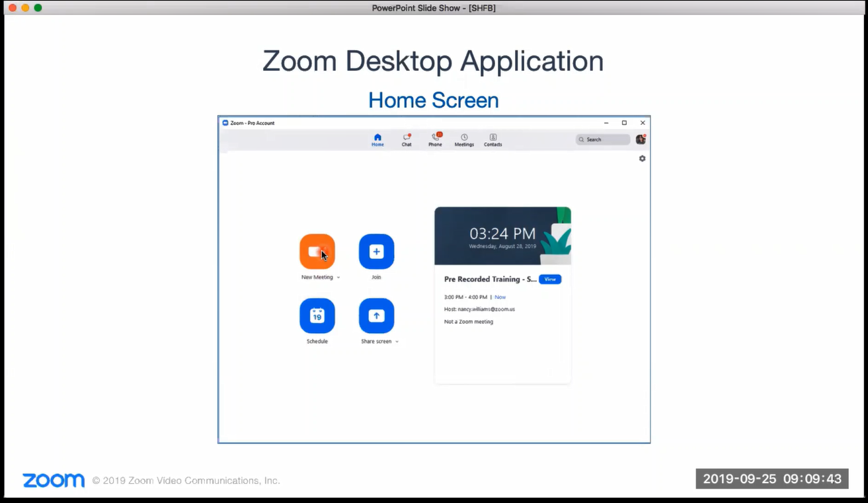Click the search magnifier icon
This screenshot has height=503, width=868.
click(x=581, y=139)
